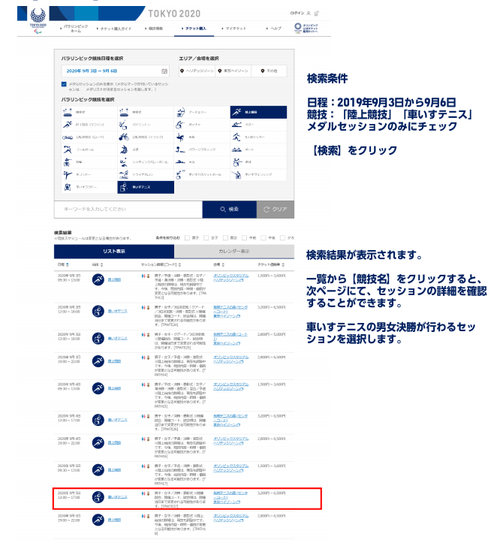
Task: Open athletics link for Sept 3 09:30 session
Action: (114, 279)
